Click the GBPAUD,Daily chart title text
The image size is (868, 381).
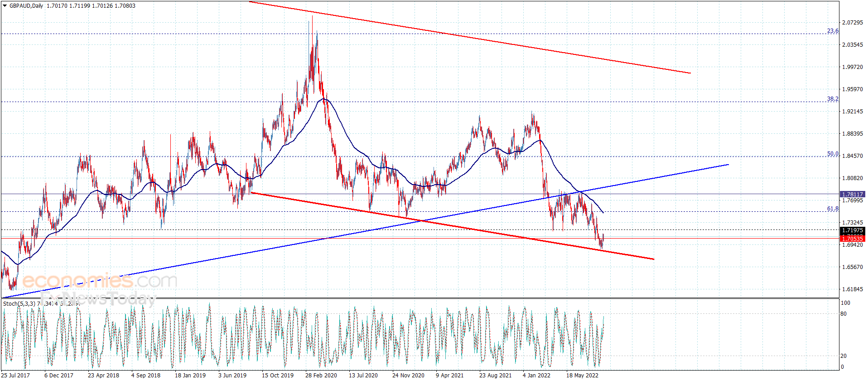pyautogui.click(x=26, y=6)
